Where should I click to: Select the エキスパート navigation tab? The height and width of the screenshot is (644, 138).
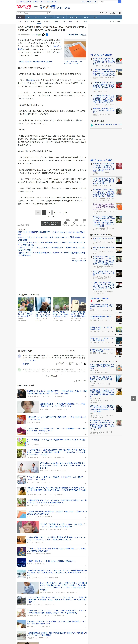[x=48, y=17]
